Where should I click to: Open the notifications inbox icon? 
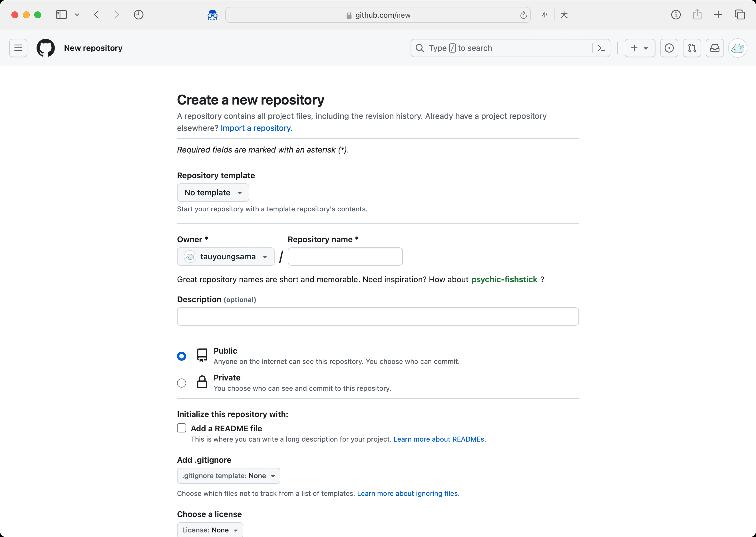click(715, 48)
